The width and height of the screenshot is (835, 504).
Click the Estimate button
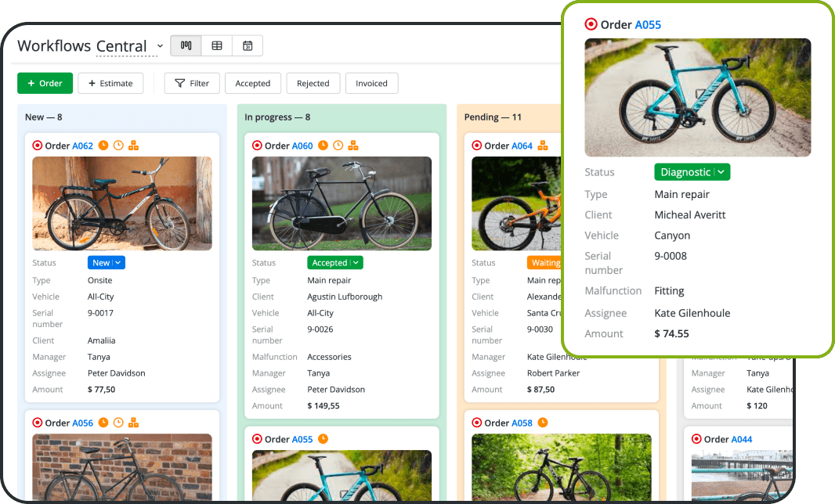(110, 83)
